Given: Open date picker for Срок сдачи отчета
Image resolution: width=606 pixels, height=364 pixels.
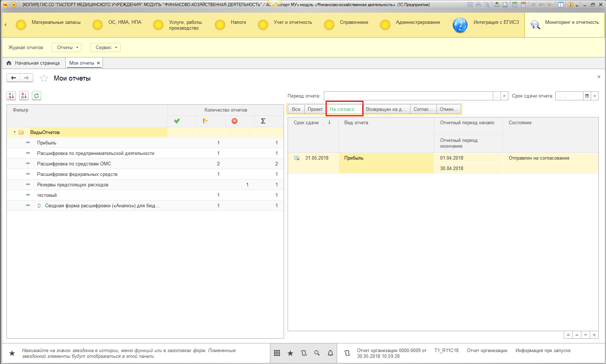Looking at the screenshot, I should coord(587,96).
